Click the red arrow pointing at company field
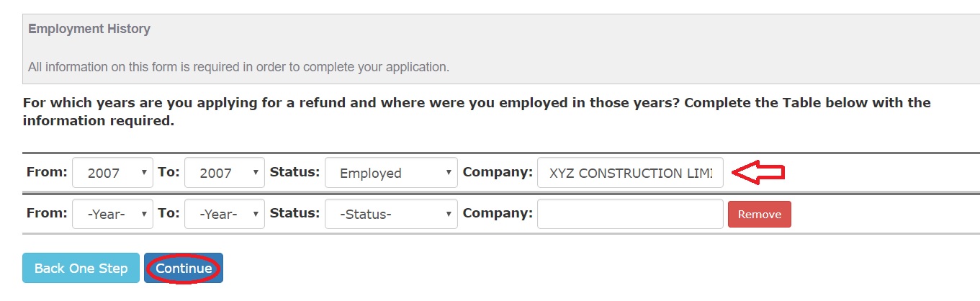 coord(758,172)
